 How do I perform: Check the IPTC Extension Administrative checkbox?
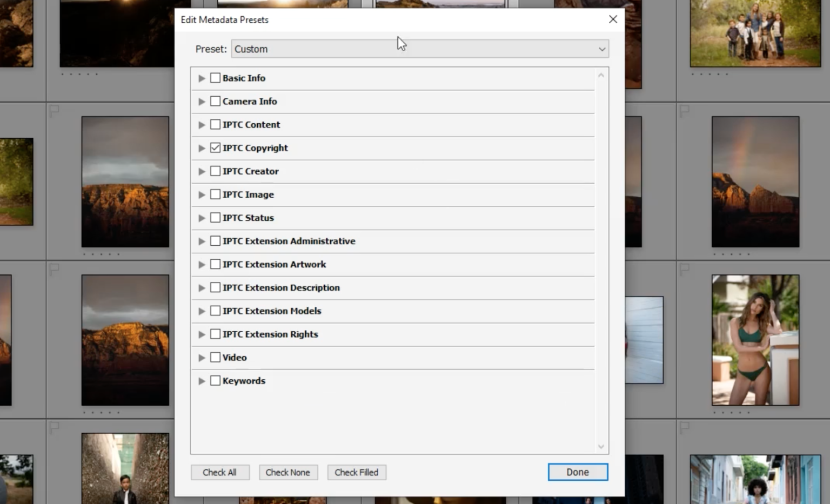click(215, 240)
